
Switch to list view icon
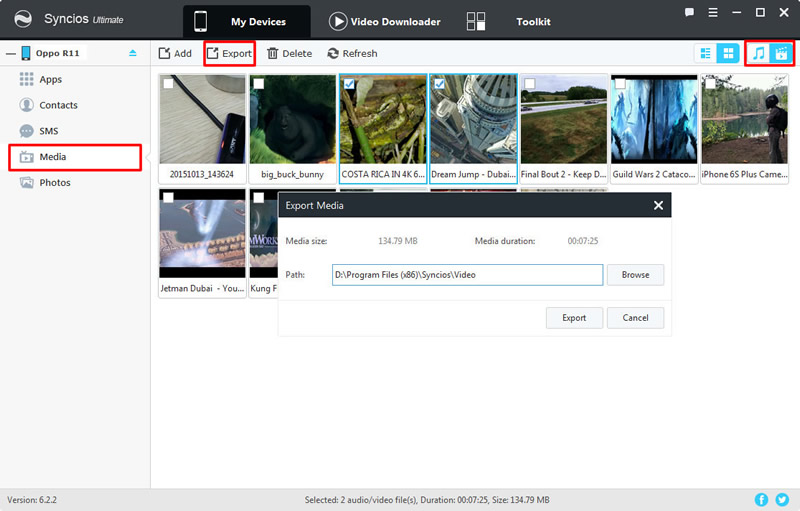point(706,53)
